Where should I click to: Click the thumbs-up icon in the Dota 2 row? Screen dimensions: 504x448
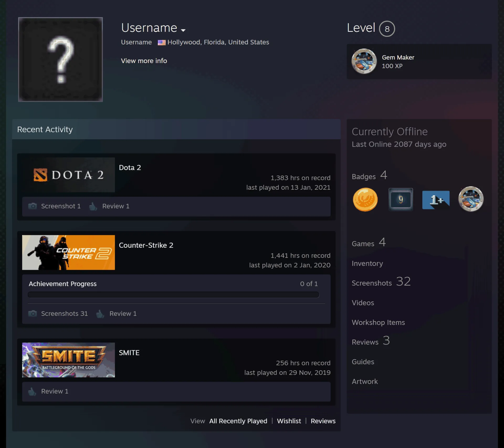coord(93,206)
